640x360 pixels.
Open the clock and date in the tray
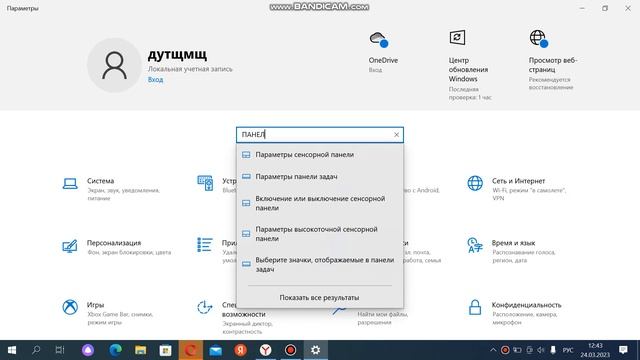coord(595,350)
